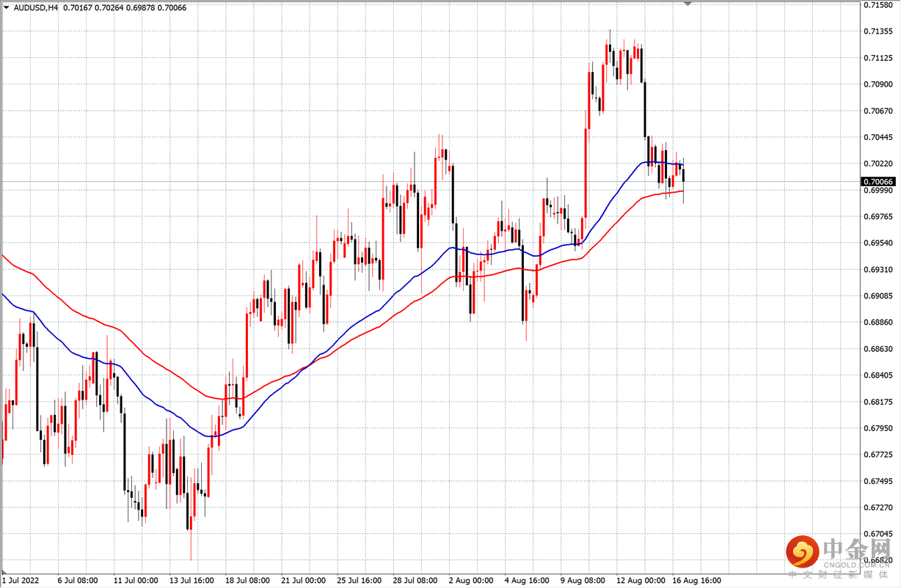Click the gray chart shift triangle marker

[687, 4]
